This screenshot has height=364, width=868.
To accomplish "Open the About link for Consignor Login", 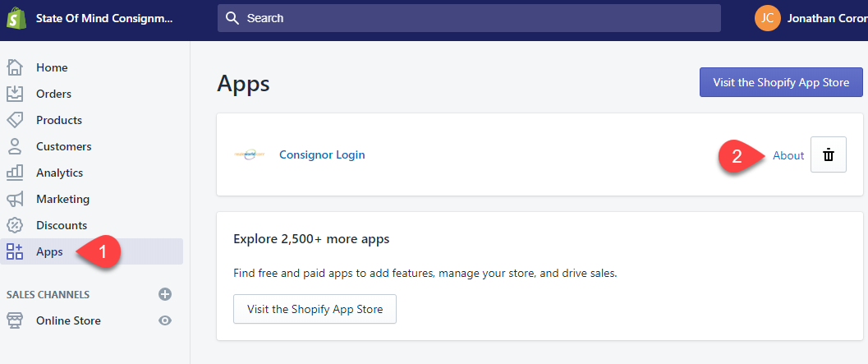I will 788,155.
